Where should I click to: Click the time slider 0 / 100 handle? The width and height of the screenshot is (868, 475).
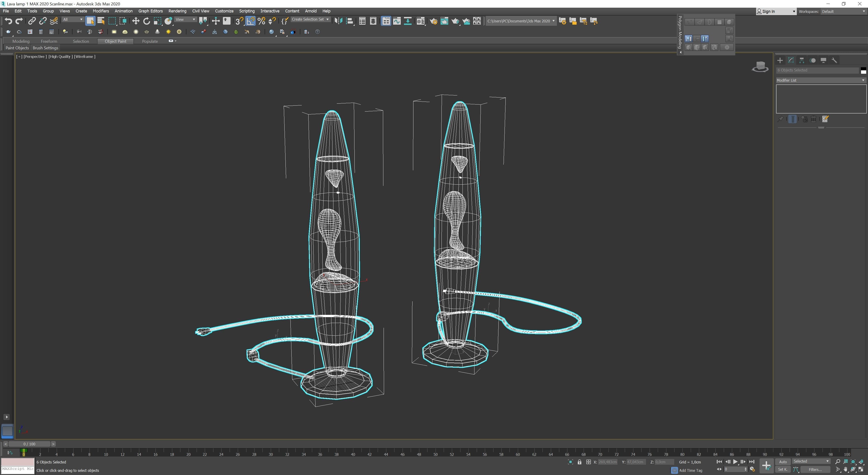(x=29, y=444)
